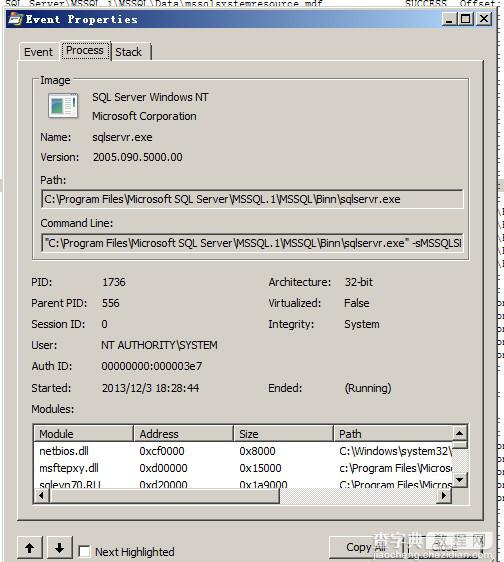
Task: Click the Auth ID value 00000000:000003e7
Action: 152,366
